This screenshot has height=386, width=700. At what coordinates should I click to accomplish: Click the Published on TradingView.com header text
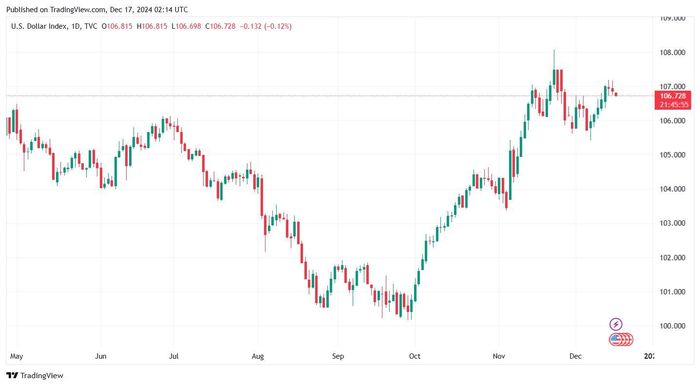tap(97, 9)
